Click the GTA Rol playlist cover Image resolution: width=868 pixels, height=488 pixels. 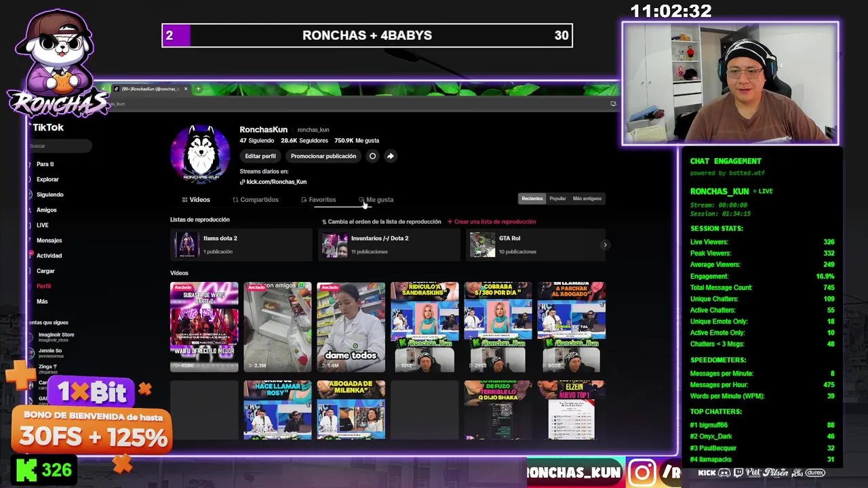point(482,244)
